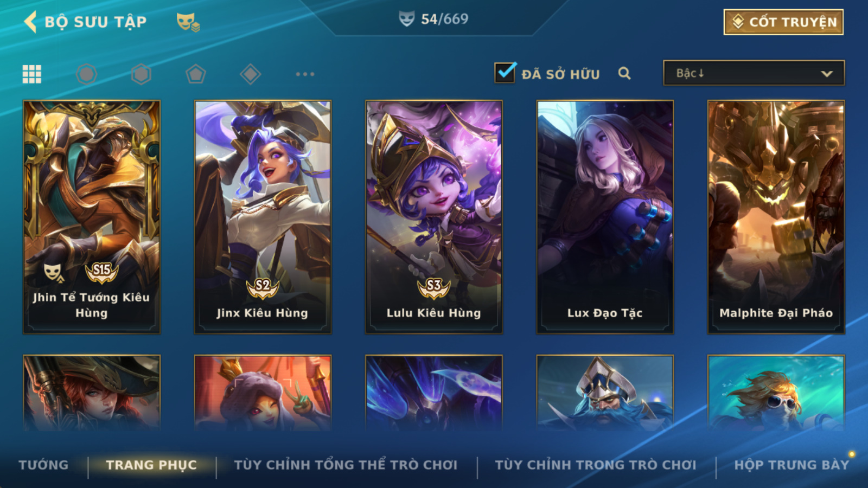Uncheck the ĐÃ SỞ HỮU checkbox

coord(505,73)
